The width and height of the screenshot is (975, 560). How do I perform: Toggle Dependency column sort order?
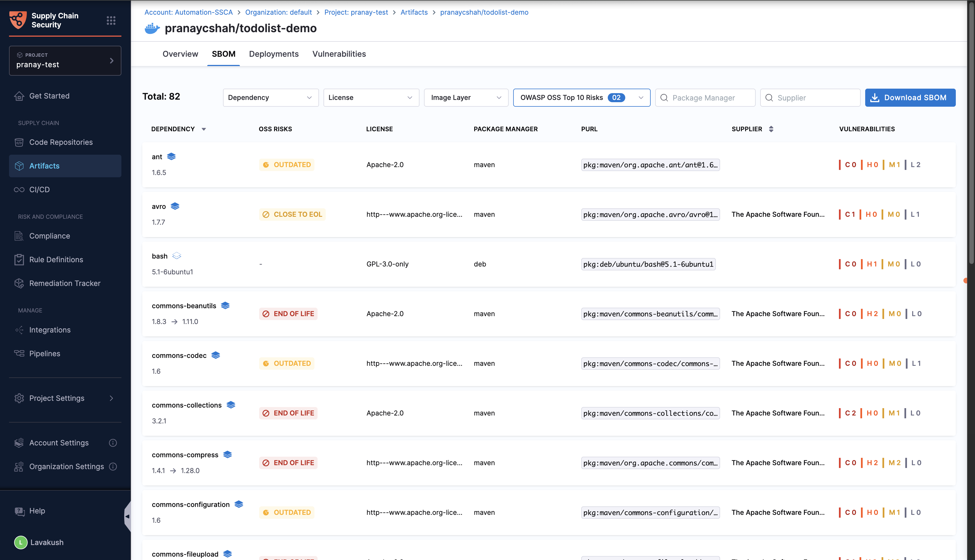tap(204, 129)
